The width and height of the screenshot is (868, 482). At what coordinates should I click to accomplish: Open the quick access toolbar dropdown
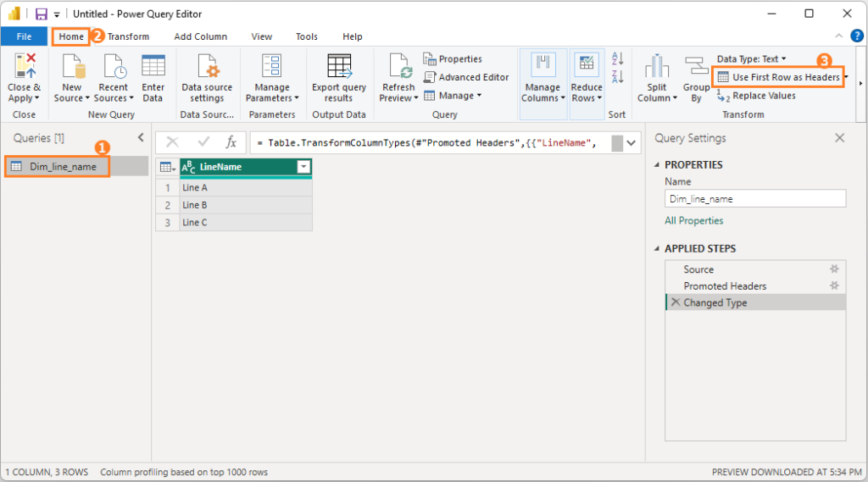click(x=57, y=15)
